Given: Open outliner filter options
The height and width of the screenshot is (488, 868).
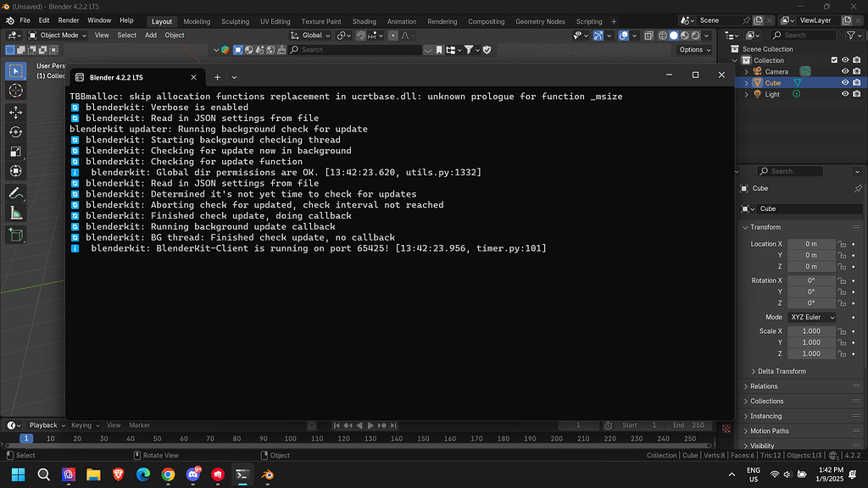Looking at the screenshot, I should (x=854, y=36).
